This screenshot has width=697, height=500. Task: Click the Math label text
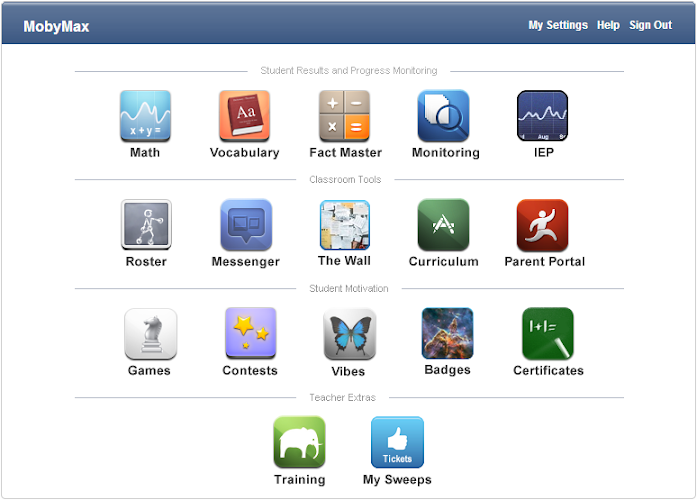pyautogui.click(x=145, y=152)
